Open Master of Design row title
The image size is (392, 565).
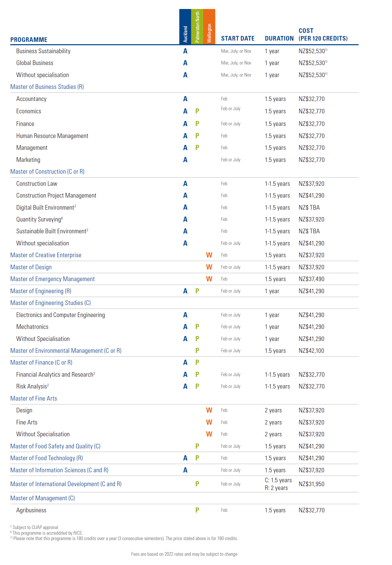pyautogui.click(x=31, y=267)
